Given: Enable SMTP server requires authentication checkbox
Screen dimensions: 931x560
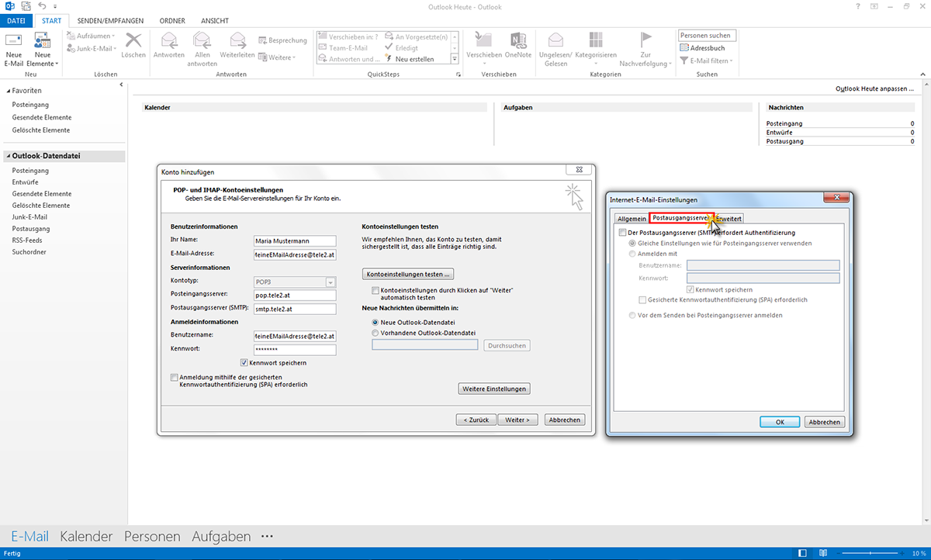Looking at the screenshot, I should click(x=622, y=233).
